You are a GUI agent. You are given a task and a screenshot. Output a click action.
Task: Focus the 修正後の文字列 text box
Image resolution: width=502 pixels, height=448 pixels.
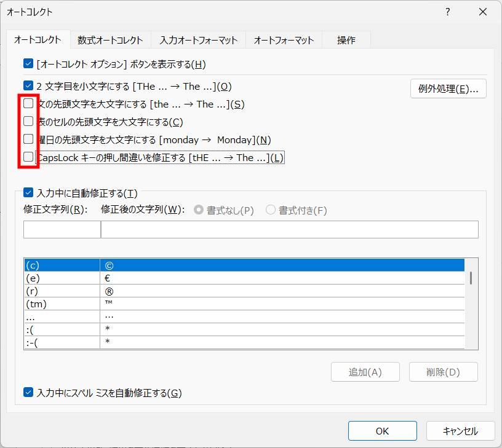(x=289, y=229)
